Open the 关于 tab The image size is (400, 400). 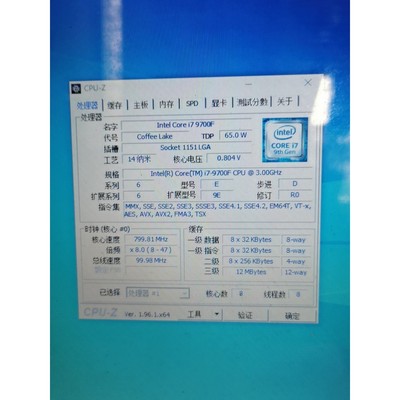(285, 101)
